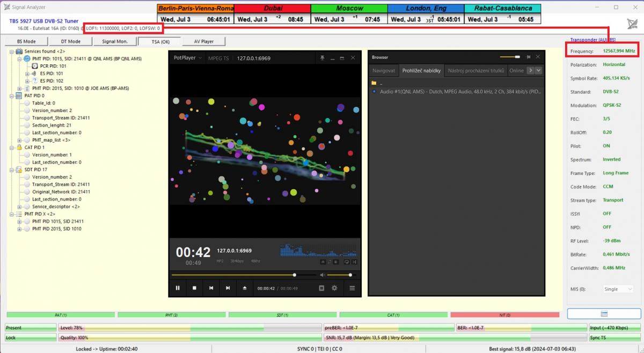
Task: Pause playback in PotPlayer
Action: [178, 288]
